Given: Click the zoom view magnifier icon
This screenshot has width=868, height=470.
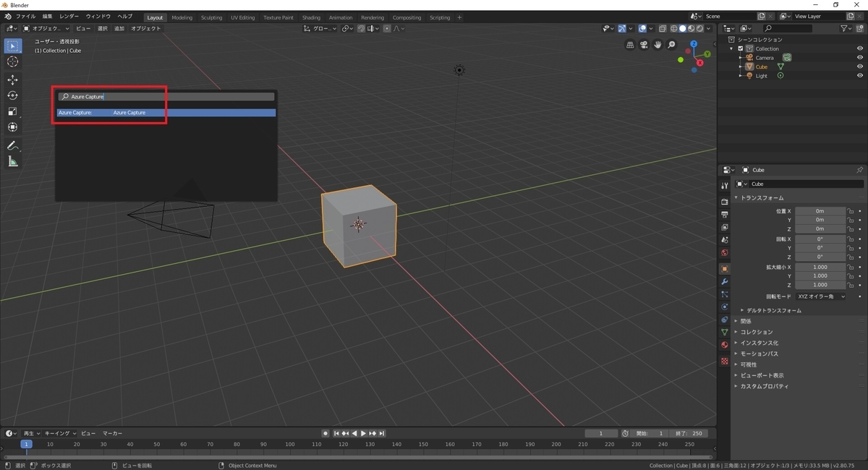Looking at the screenshot, I should [671, 45].
